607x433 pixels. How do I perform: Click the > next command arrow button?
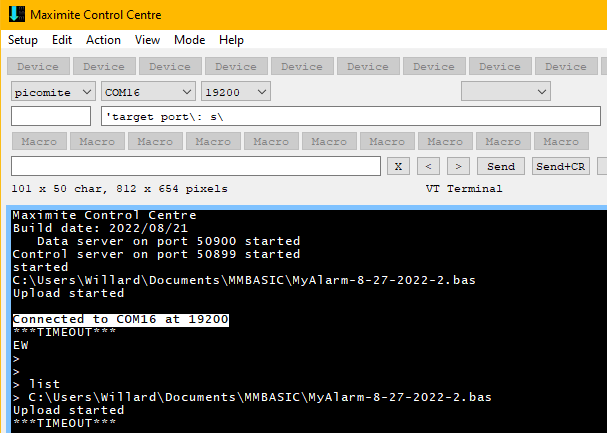(458, 166)
